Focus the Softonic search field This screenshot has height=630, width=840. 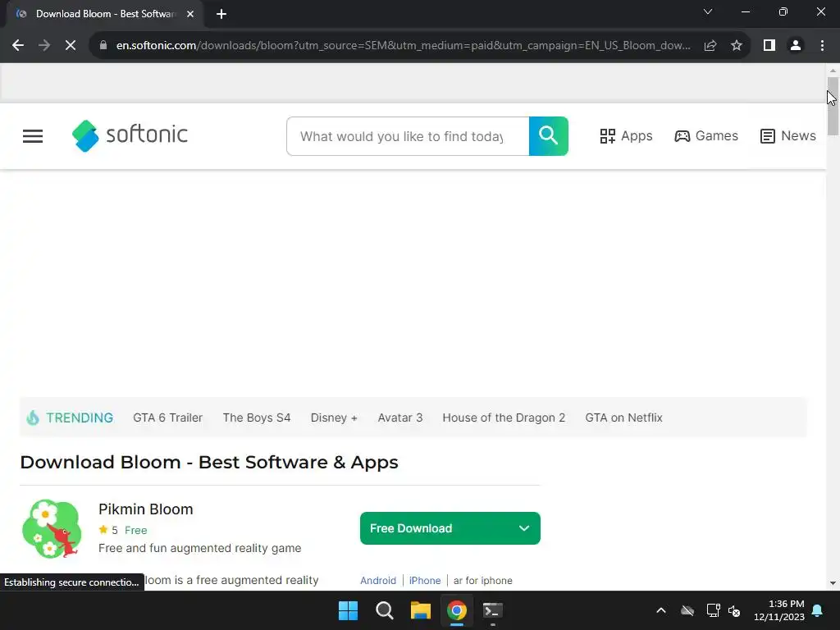click(x=408, y=136)
